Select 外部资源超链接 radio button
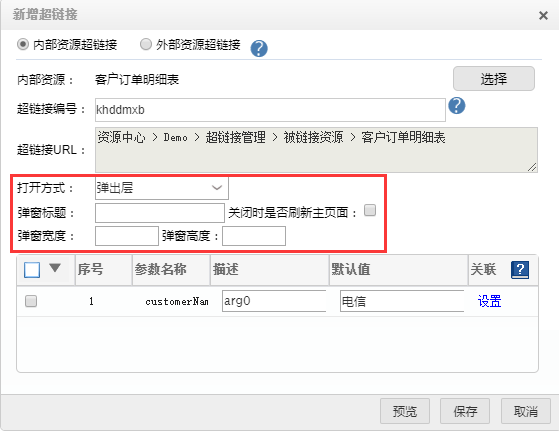Viewport: 559px width, 431px height. [145, 44]
